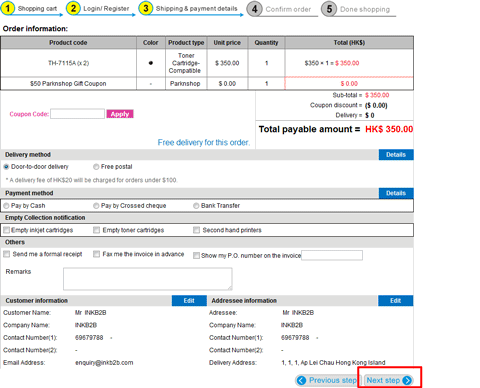Enable Send me a formal receipt
The image size is (480, 388).
(x=6, y=254)
